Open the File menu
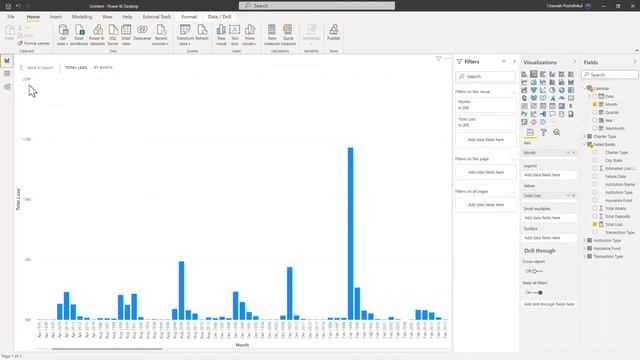Viewport: 640px width, 360px height. pyautogui.click(x=11, y=17)
